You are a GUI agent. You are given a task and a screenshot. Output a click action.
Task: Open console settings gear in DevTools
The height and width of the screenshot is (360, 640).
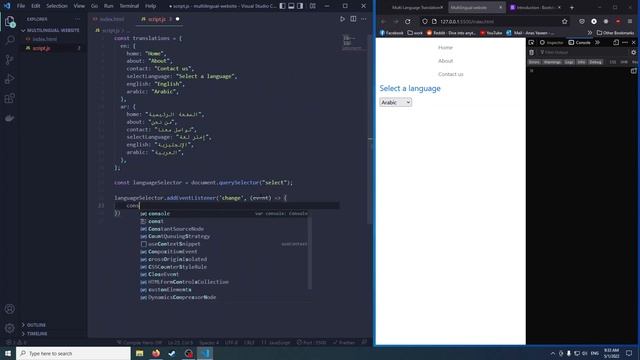633,52
